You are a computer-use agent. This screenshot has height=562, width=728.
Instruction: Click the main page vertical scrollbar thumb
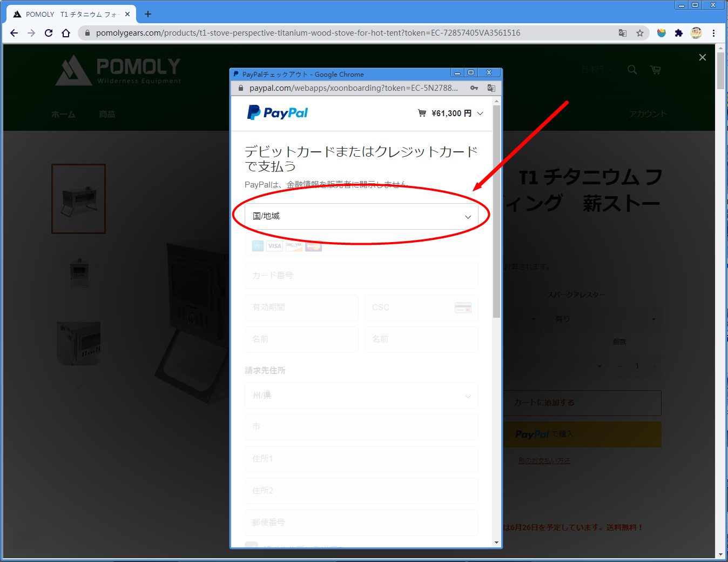point(720,71)
